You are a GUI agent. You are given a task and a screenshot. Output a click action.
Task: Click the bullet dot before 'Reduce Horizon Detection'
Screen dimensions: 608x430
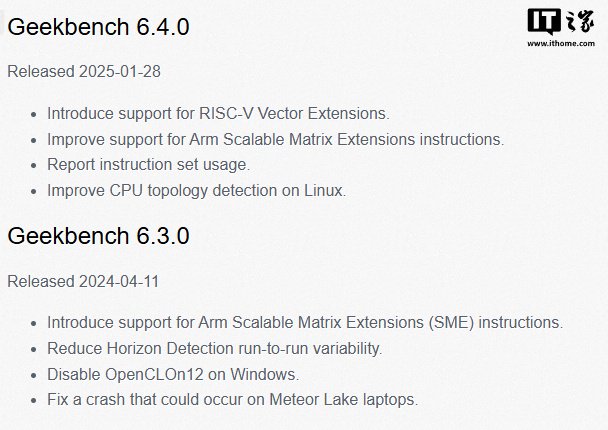[x=33, y=349]
